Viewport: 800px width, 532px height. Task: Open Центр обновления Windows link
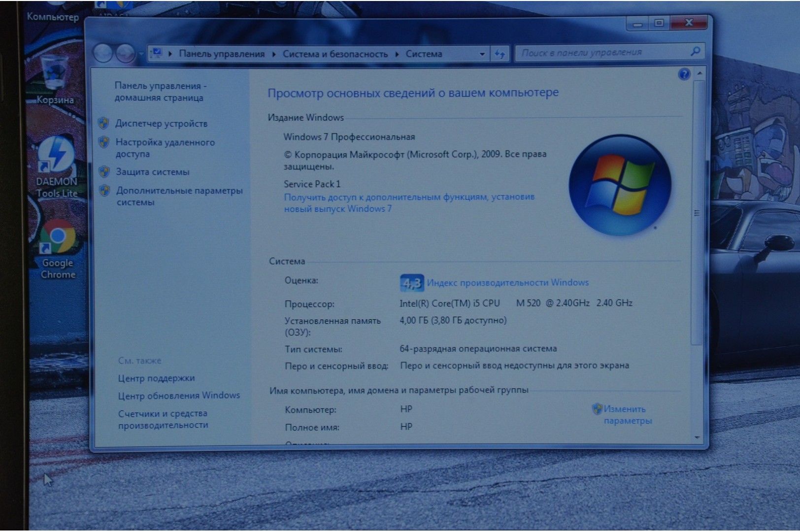pyautogui.click(x=179, y=396)
